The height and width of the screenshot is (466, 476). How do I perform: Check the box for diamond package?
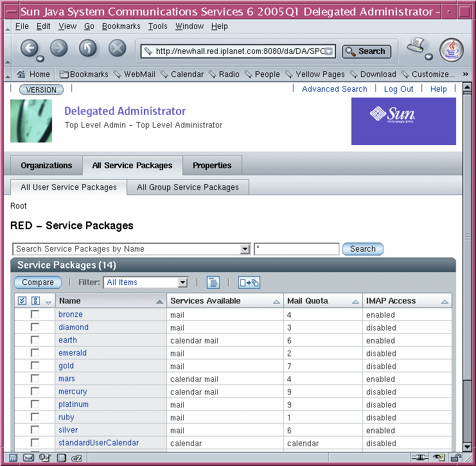pyautogui.click(x=35, y=327)
